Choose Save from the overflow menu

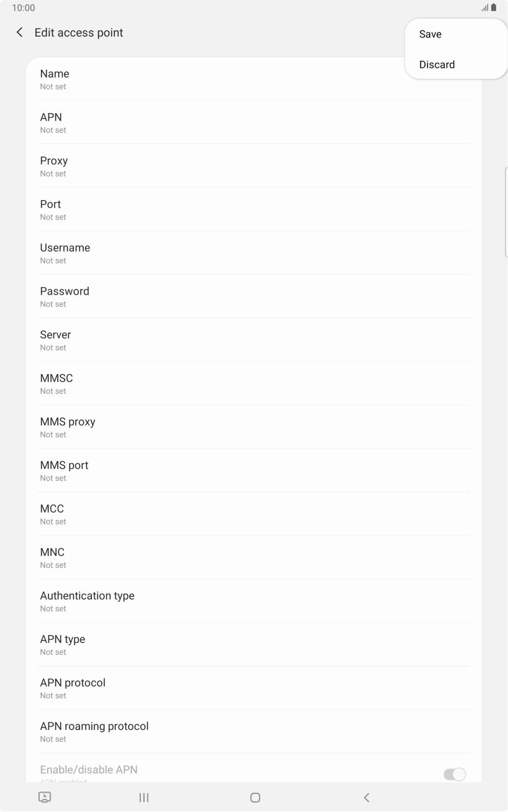click(x=430, y=35)
